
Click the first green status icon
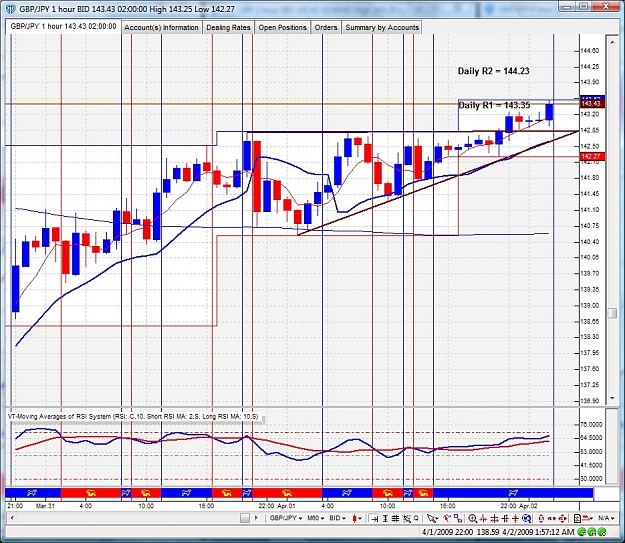tap(582, 532)
